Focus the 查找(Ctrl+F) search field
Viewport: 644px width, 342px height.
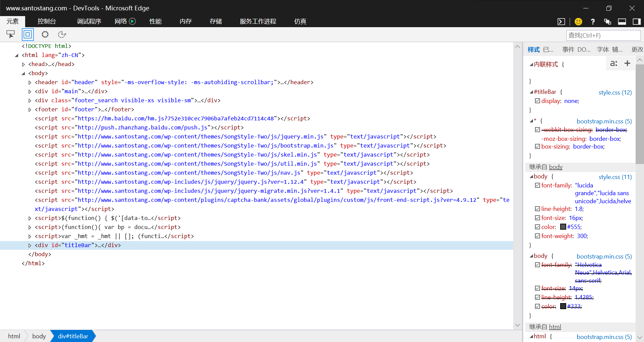click(x=603, y=35)
